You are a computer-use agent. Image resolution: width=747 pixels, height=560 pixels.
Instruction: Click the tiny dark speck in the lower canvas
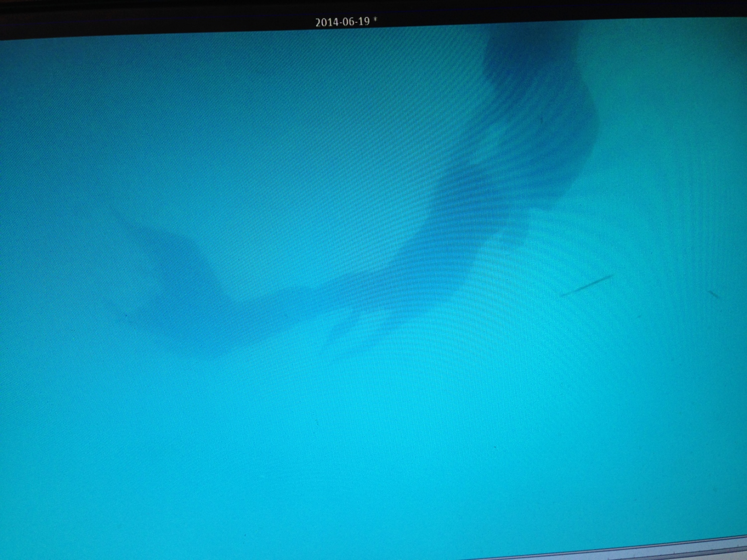[317, 423]
